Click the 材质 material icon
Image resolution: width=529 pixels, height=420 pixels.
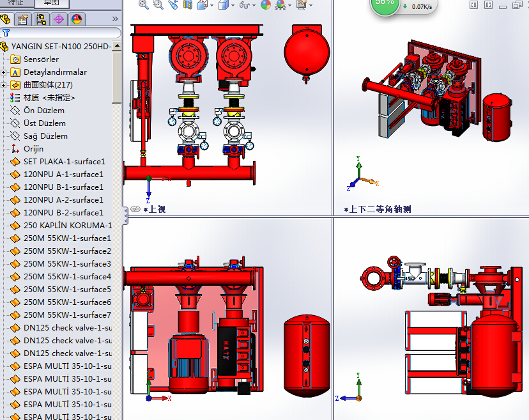(15, 98)
